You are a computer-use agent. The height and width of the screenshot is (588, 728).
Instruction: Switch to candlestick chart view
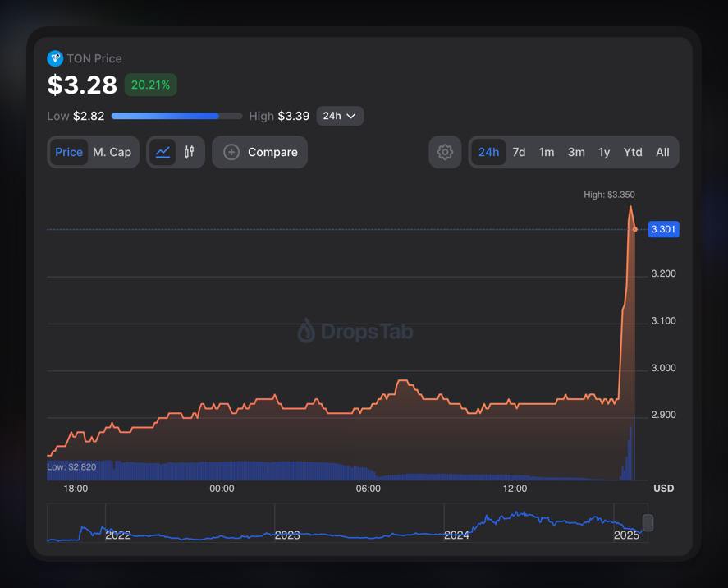190,152
